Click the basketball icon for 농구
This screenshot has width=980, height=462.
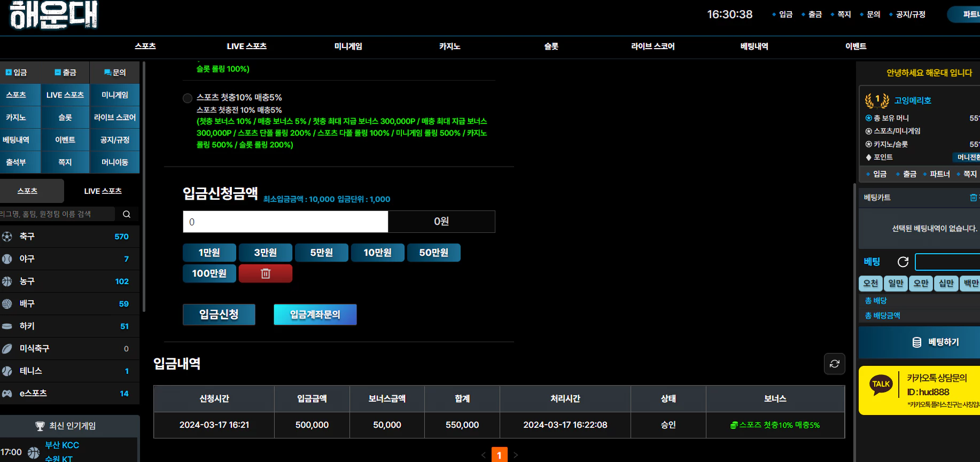(7, 281)
